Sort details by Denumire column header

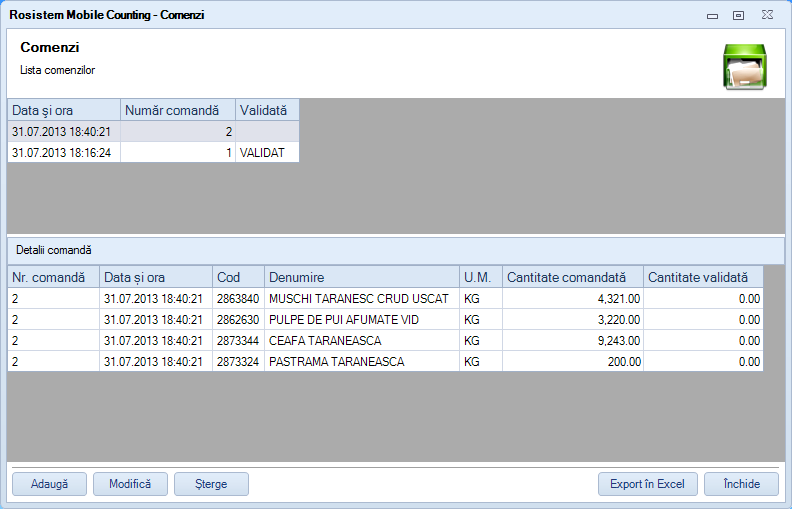pos(361,277)
